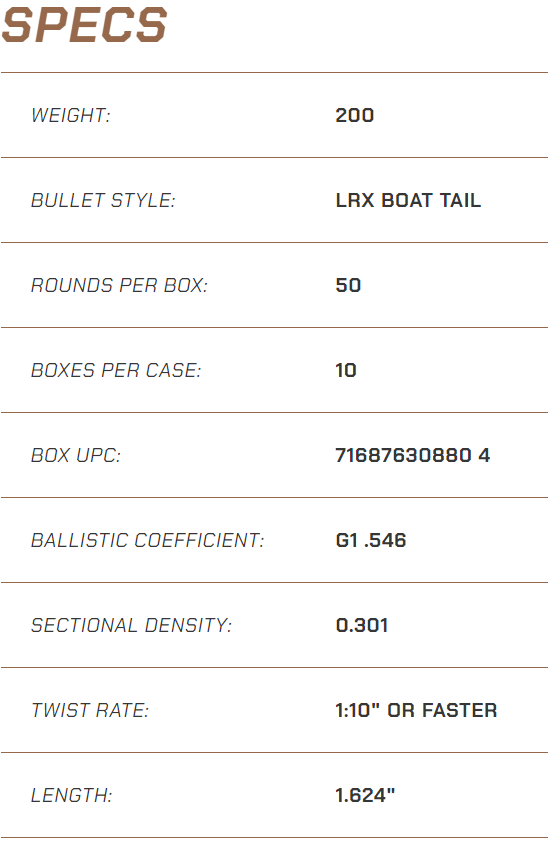Click the UPC number 71687630880 4
Image resolution: width=548 pixels, height=851 pixels.
pyautogui.click(x=412, y=455)
